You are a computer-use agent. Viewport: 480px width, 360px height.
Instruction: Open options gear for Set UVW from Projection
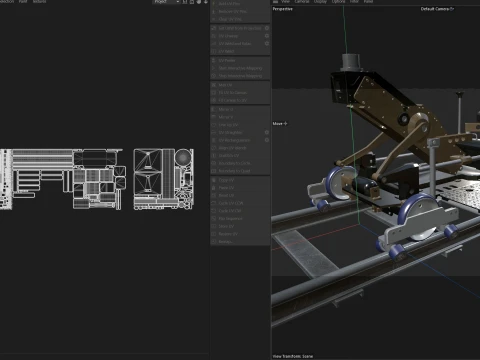click(267, 28)
